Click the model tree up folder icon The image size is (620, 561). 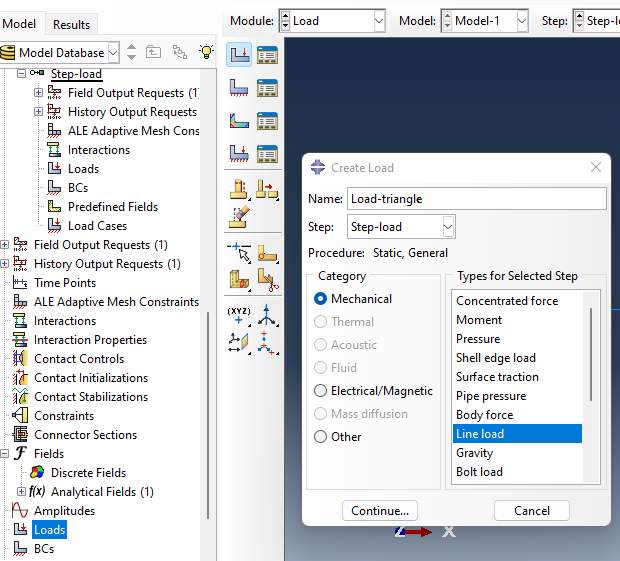[x=153, y=52]
